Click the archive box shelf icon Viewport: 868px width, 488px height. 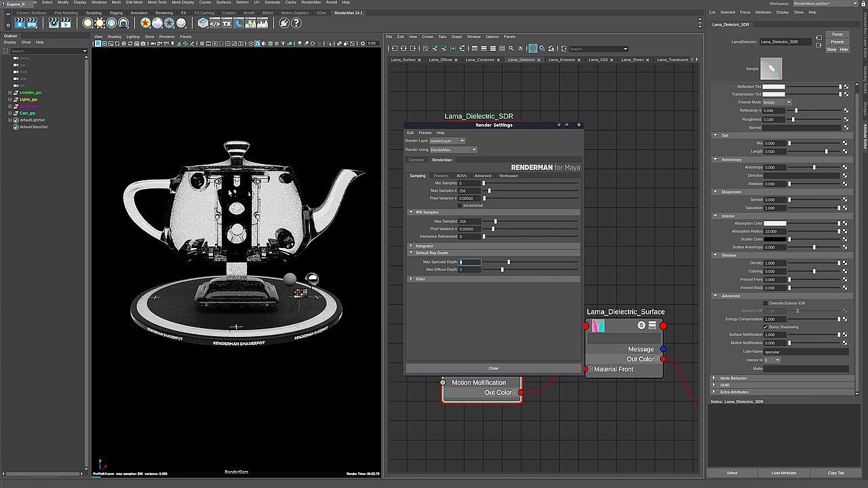(203, 23)
